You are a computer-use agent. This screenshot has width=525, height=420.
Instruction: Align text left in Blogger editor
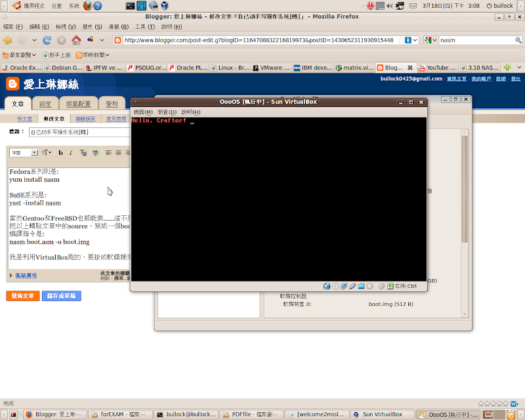click(x=108, y=153)
